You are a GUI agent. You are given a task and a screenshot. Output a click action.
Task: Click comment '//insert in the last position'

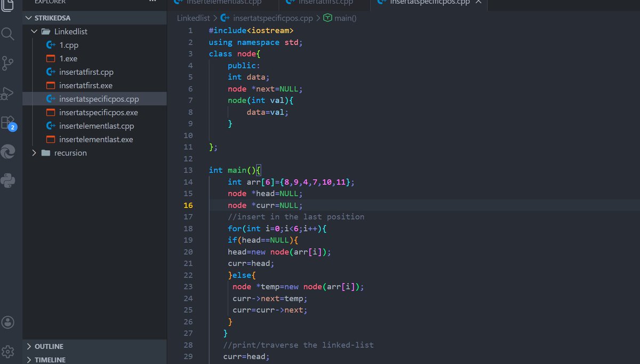296,217
